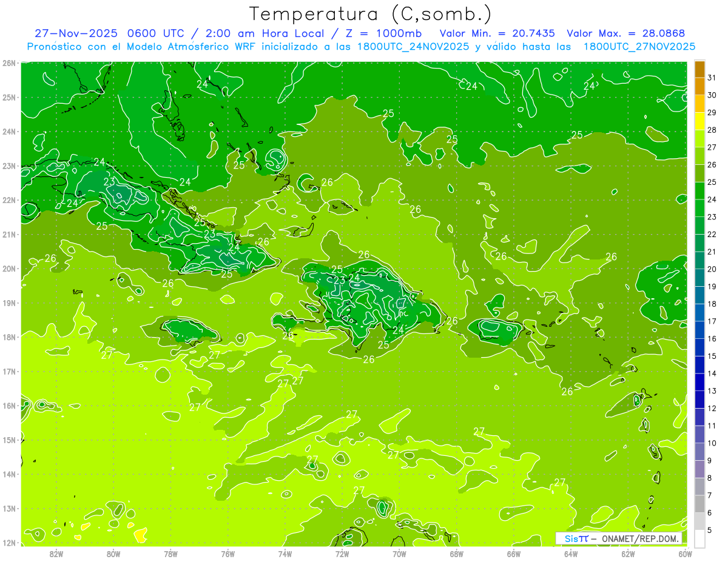Click the '0600 UTC' time text
The height and width of the screenshot is (562, 728).
(x=157, y=33)
